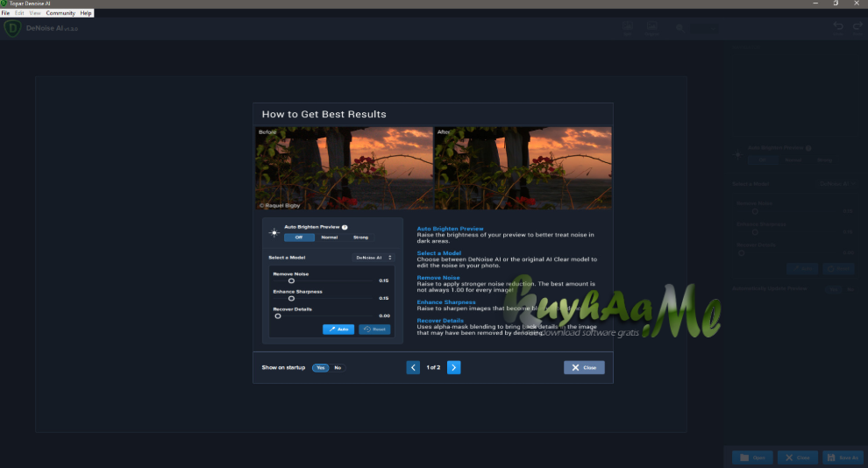868x468 pixels.
Task: Set Show on startup to No
Action: 338,368
